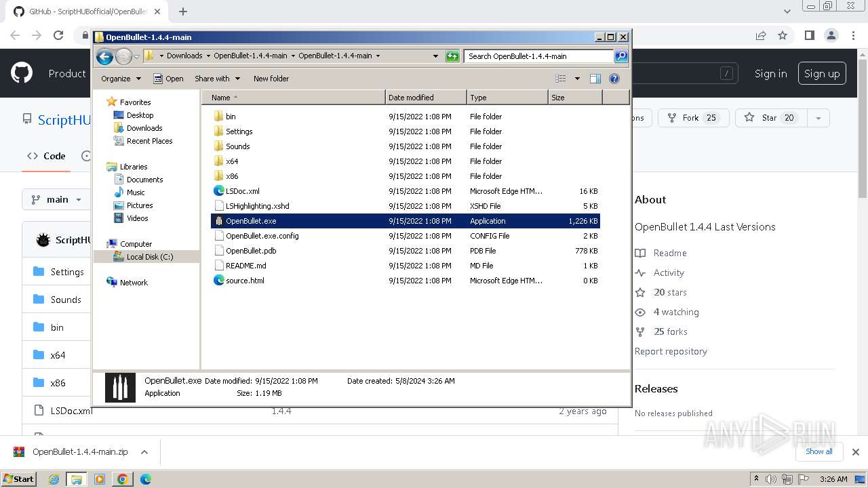868x488 pixels.
Task: Open Documents library in navigation pane
Action: click(x=144, y=180)
